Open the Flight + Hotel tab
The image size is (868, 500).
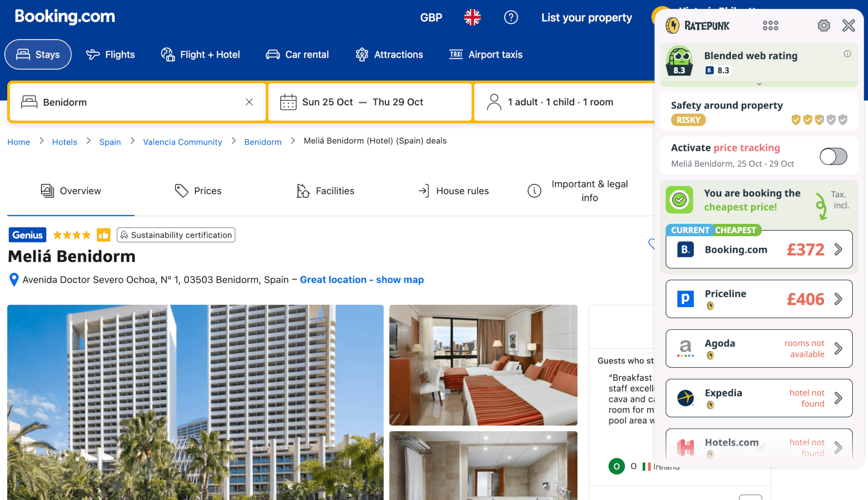(x=200, y=54)
